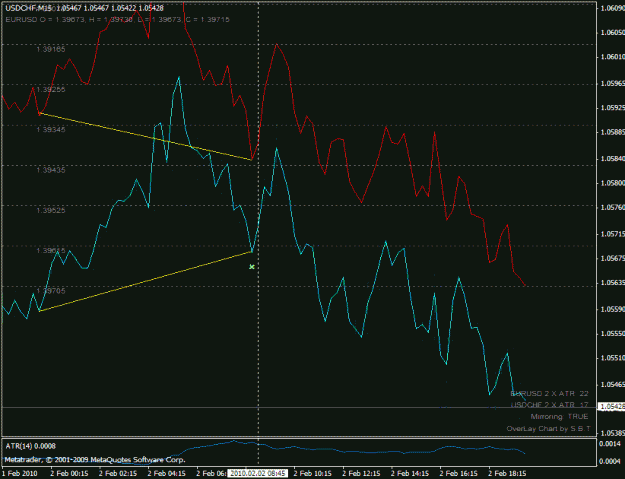This screenshot has height=479, width=625.
Task: Click the '2 Feb 14:15' time axis label
Action: click(x=410, y=473)
